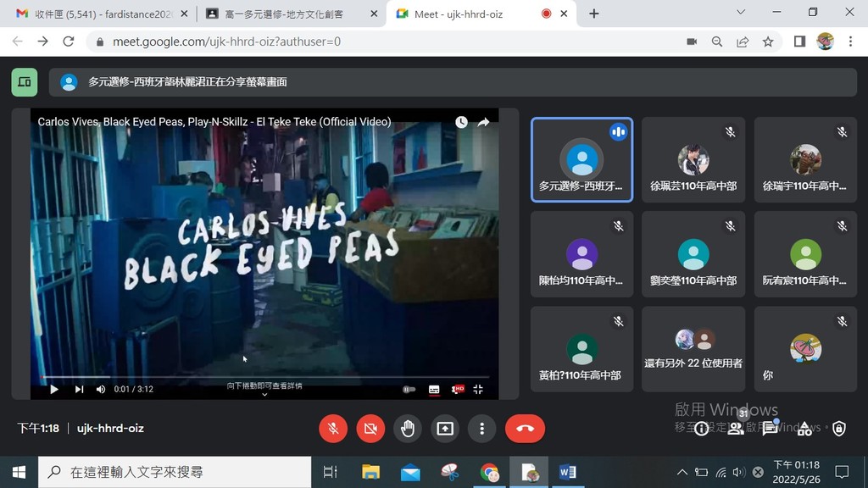The height and width of the screenshot is (488, 868).
Task: Open the Windows Start menu
Action: (19, 472)
